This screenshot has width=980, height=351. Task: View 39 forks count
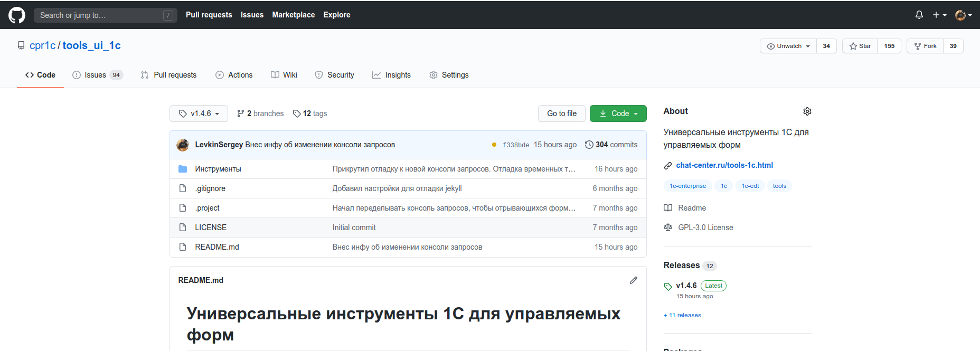coord(953,46)
